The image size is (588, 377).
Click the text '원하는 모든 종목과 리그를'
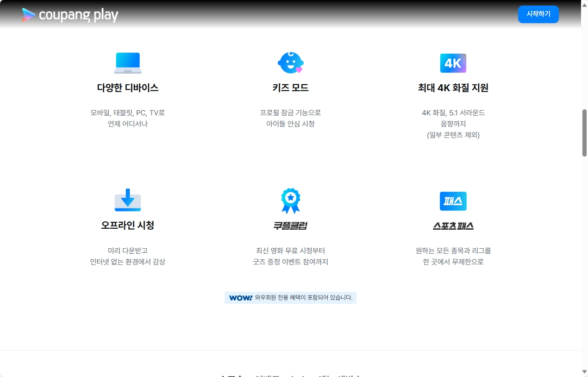(x=453, y=251)
